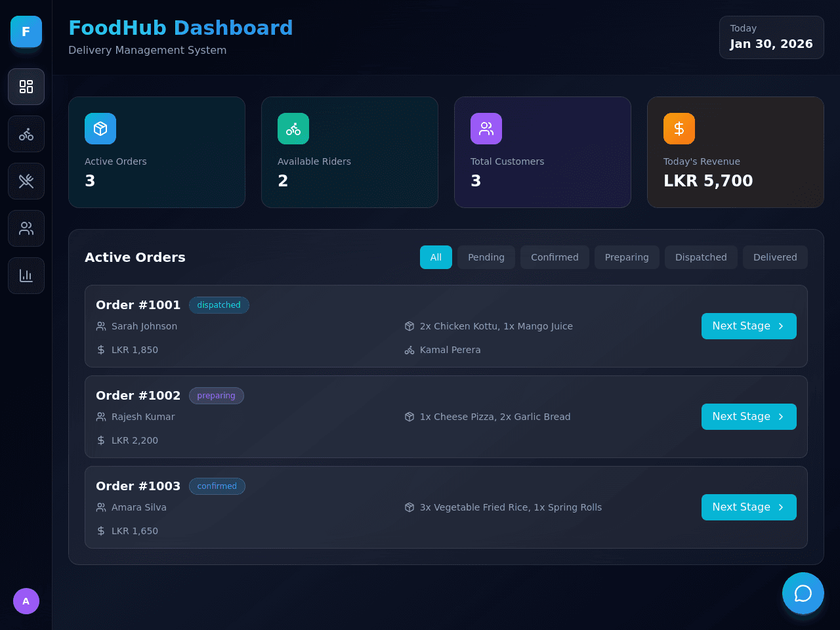Open the customers sidebar icon
This screenshot has width=840, height=630.
point(26,228)
